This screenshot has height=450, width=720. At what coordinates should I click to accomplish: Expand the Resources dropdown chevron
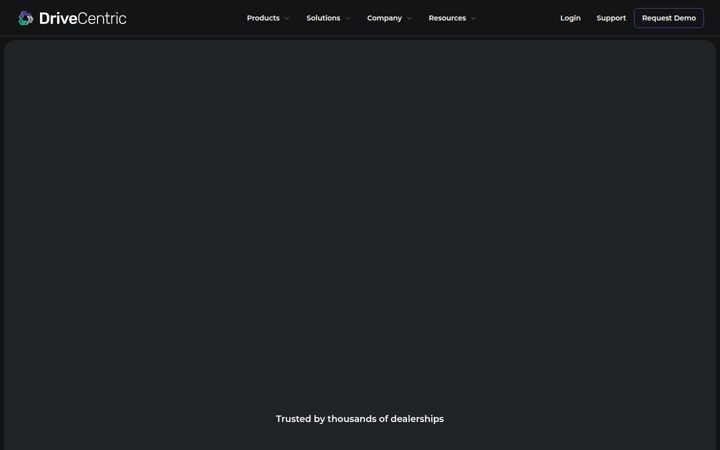pyautogui.click(x=473, y=18)
